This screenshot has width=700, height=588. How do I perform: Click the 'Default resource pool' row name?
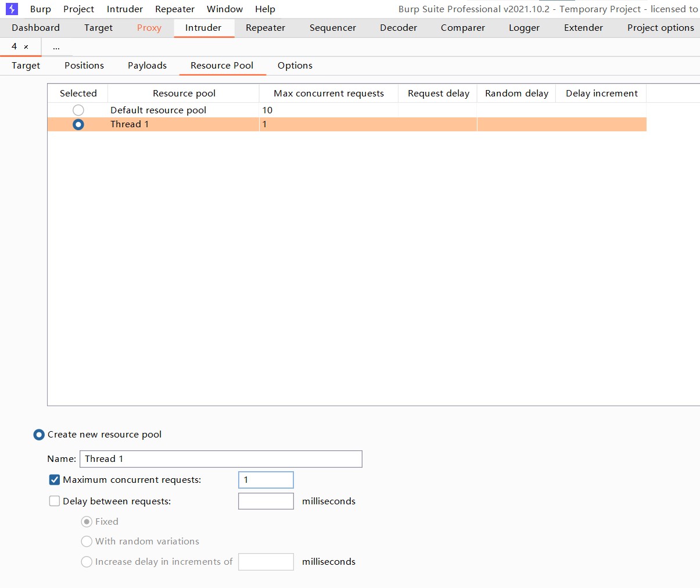(159, 110)
